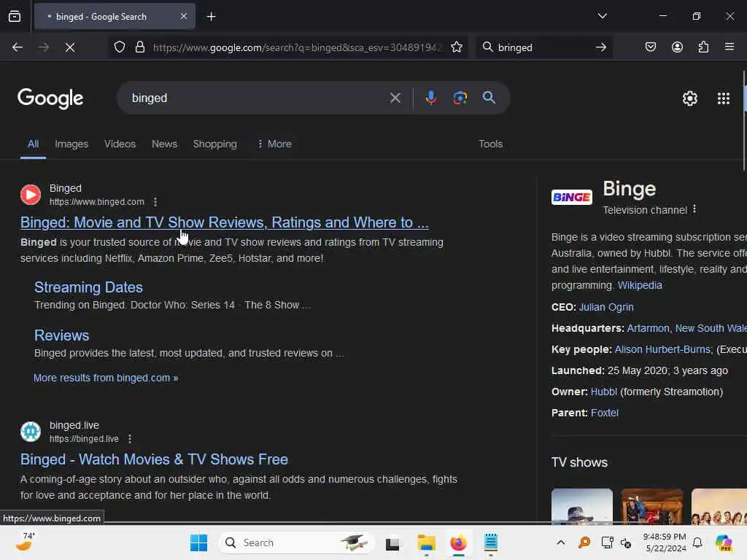The image size is (747, 560).
Task: Open the second TV shows thumbnail
Action: 651,506
